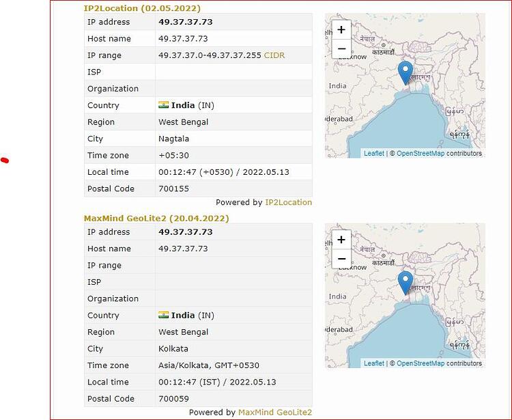The height and width of the screenshot is (420, 512).
Task: Select local time 00:12:47 (IST) value
Action: coord(217,382)
